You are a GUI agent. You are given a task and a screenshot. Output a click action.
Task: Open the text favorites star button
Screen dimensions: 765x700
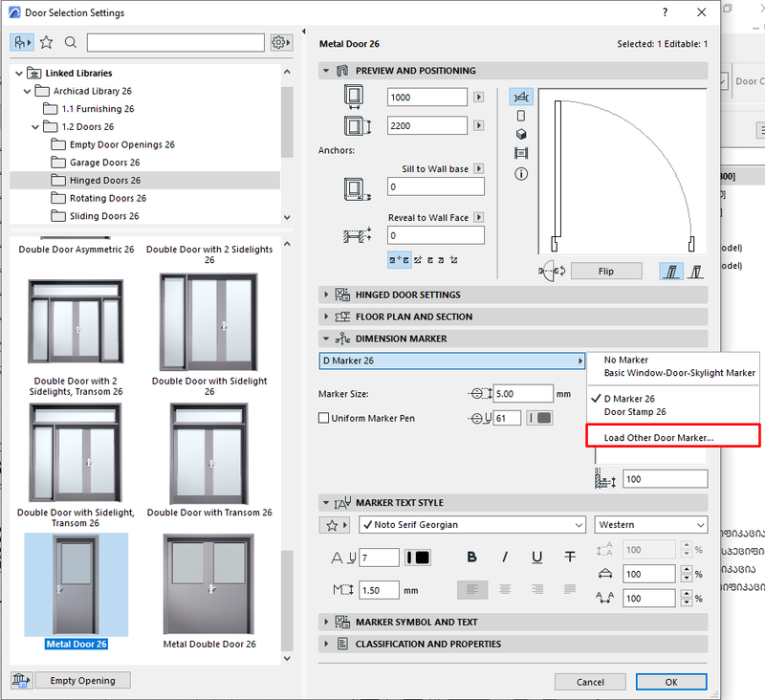[334, 525]
